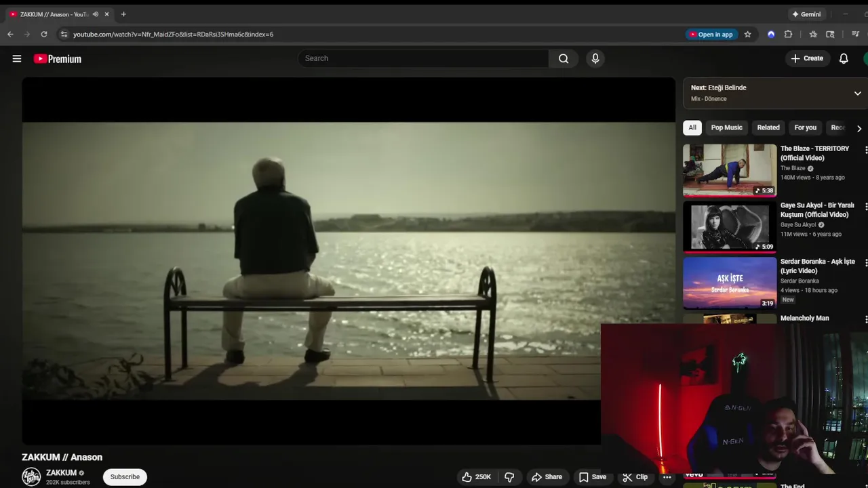Open more options for Serdar Boranka video
Screen dimensions: 868x488
point(866,262)
